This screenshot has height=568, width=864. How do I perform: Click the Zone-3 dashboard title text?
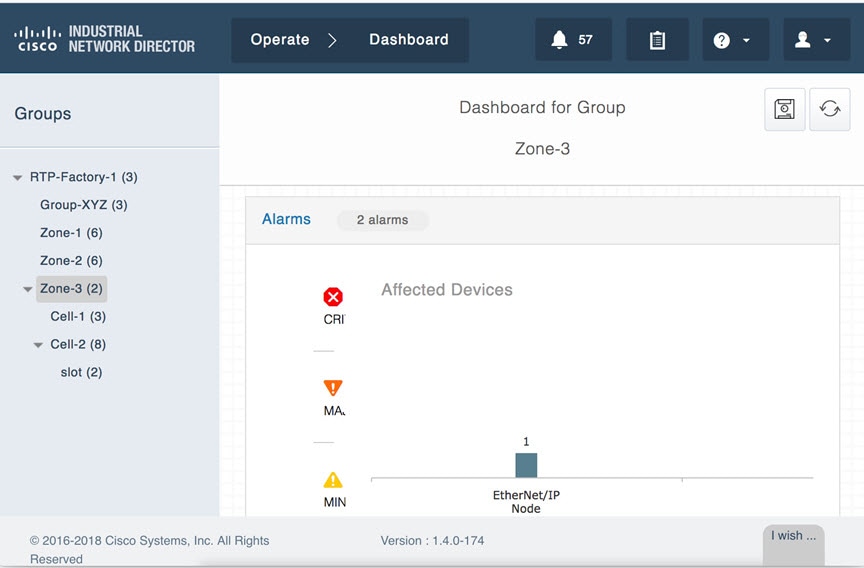(542, 149)
